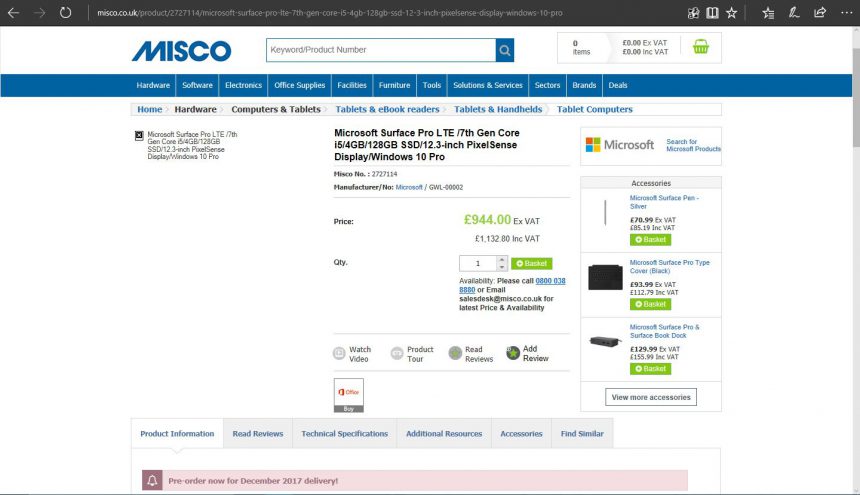Click Tablets & eBook readers breadcrumb
860x495 pixels.
click(x=387, y=110)
